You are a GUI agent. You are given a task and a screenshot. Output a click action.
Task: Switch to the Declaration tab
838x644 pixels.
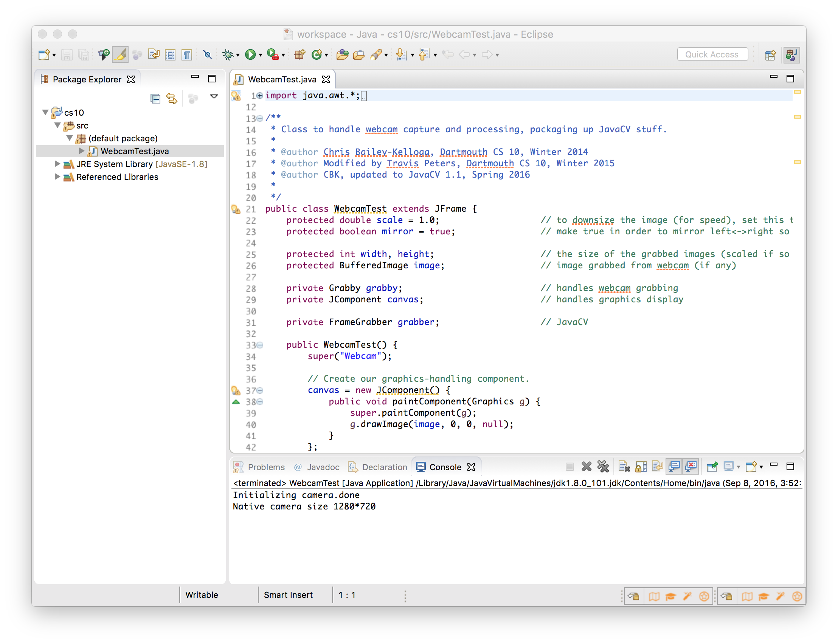click(378, 467)
